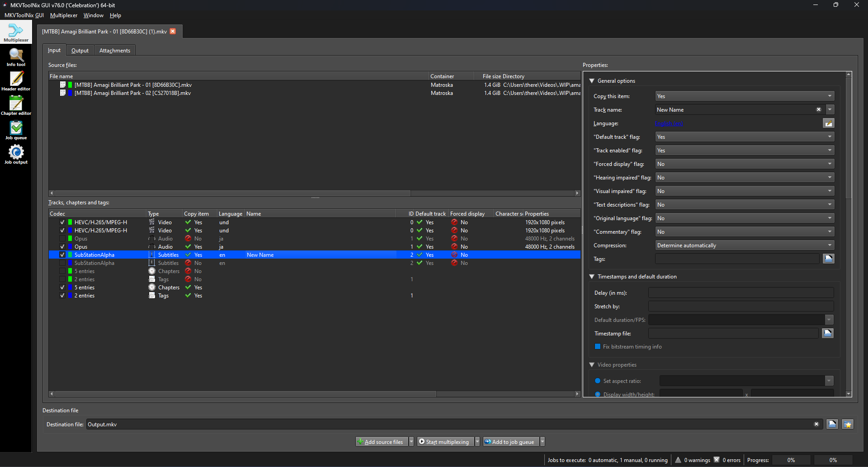This screenshot has height=467, width=868.
Task: Open the Multiplexer tool
Action: pyautogui.click(x=16, y=32)
